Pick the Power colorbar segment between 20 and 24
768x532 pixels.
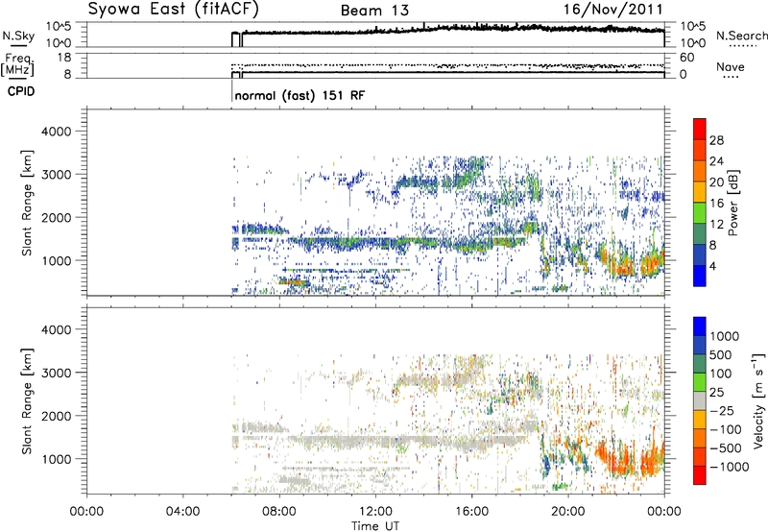point(700,172)
